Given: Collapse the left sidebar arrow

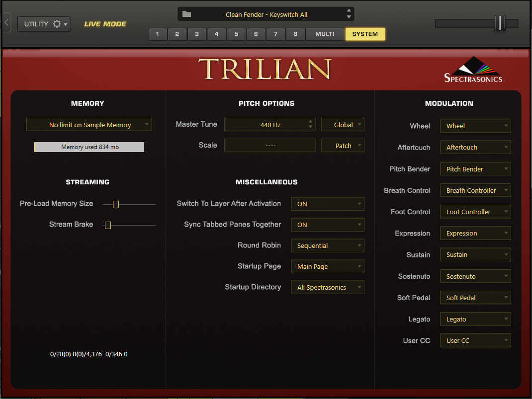Looking at the screenshot, I should pos(6,23).
